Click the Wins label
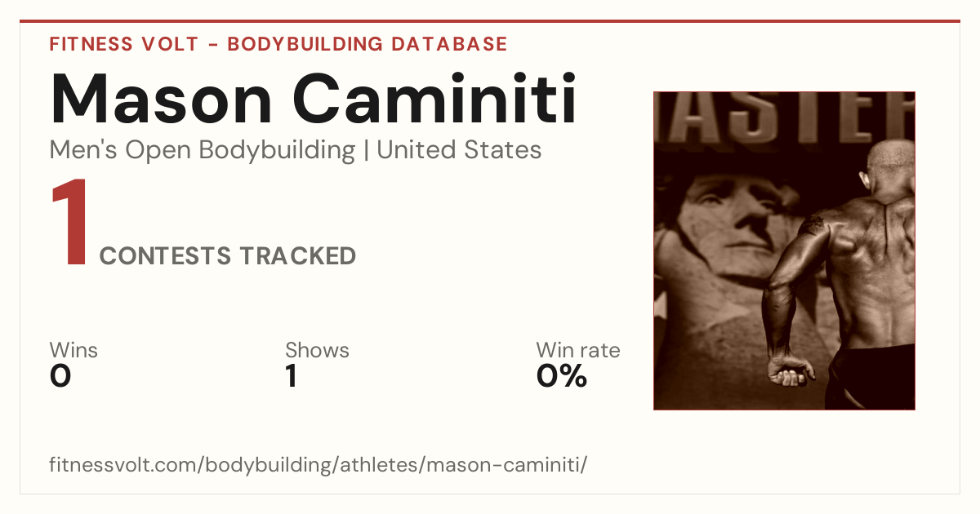 click(x=73, y=350)
